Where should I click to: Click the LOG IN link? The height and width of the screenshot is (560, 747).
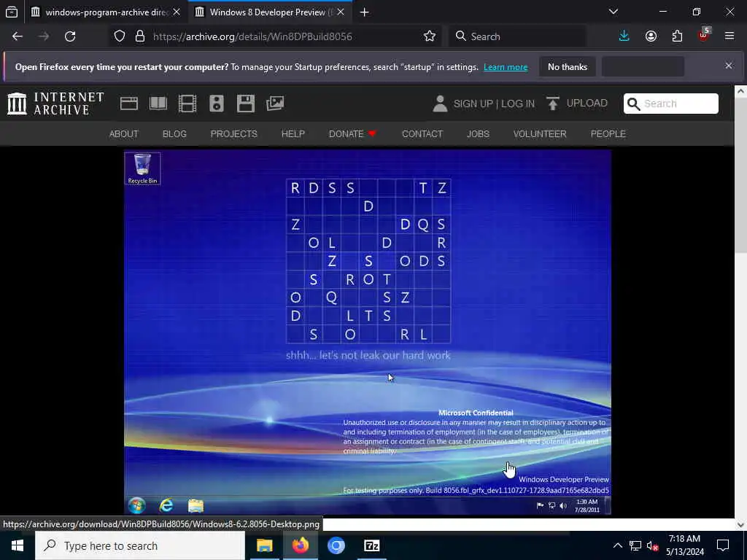point(518,104)
